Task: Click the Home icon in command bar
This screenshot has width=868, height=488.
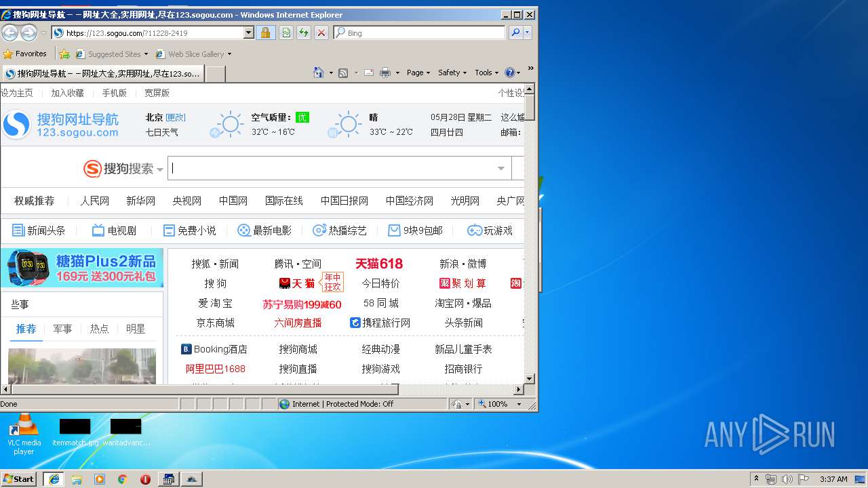Action: [x=319, y=73]
